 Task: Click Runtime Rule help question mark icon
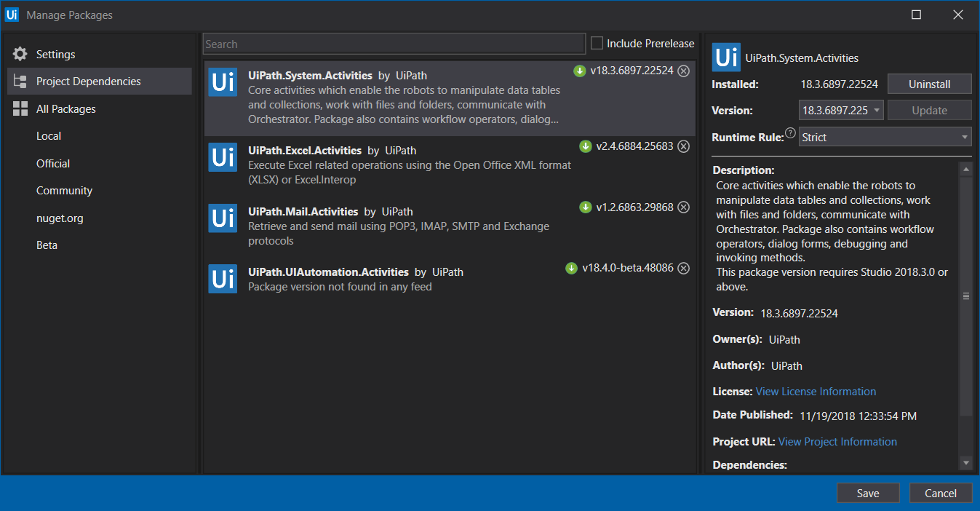coord(790,132)
